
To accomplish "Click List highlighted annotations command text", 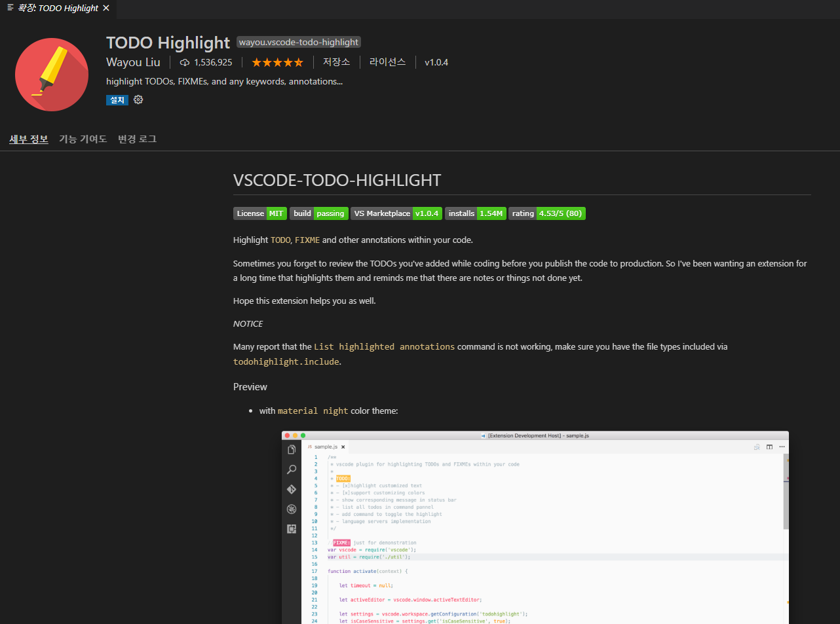I will (x=384, y=347).
